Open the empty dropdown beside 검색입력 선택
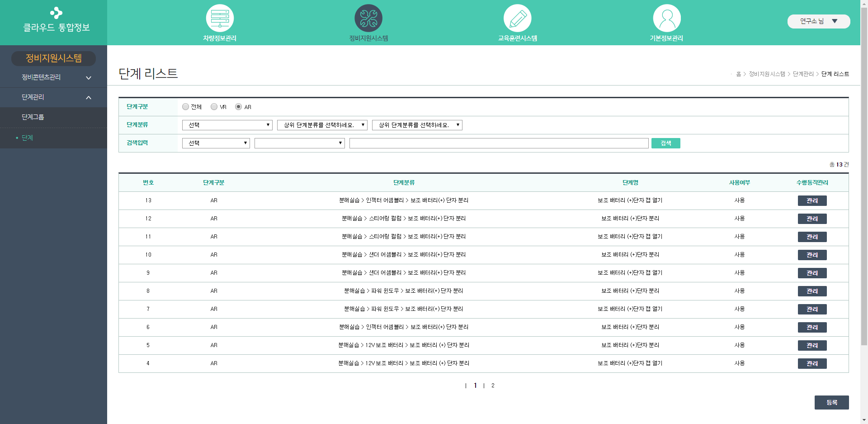 click(300, 143)
